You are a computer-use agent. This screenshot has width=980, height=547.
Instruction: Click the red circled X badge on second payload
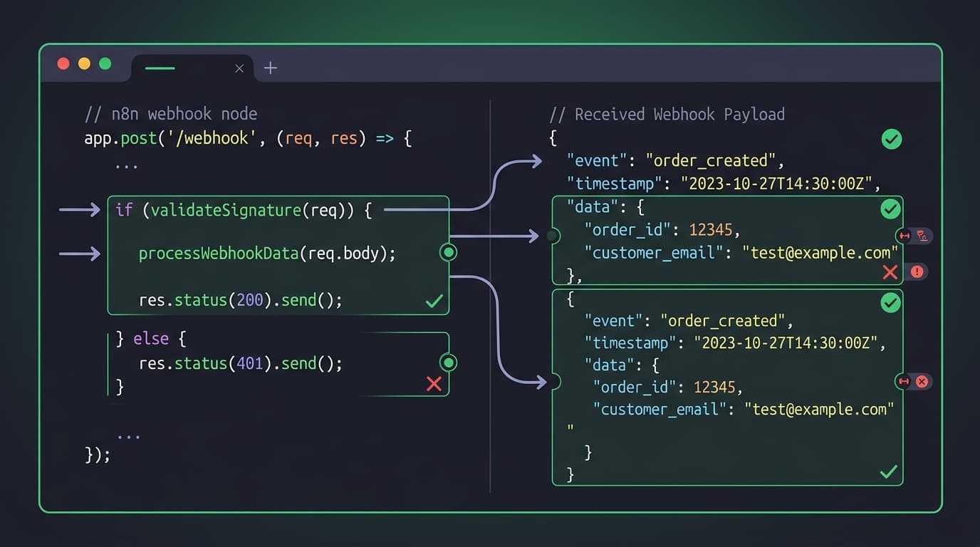pyautogui.click(x=922, y=382)
